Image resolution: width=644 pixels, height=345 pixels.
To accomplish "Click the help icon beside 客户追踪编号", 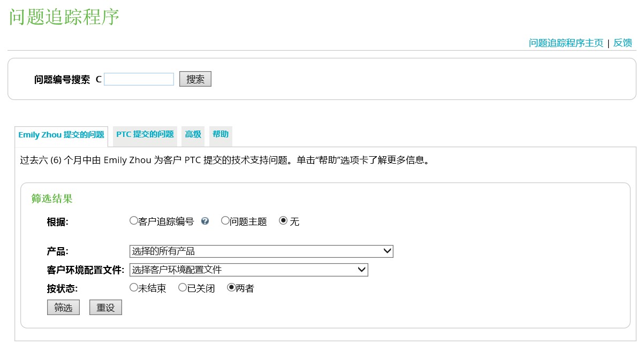I will point(205,221).
